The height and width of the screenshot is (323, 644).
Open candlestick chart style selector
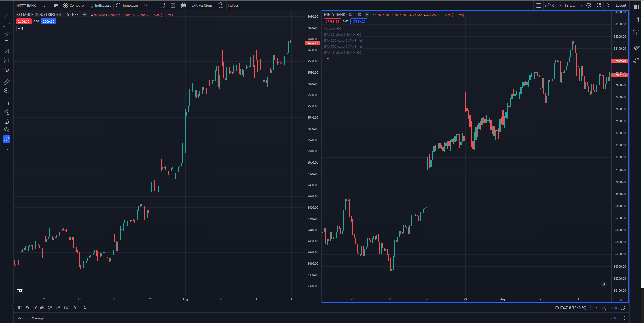tap(56, 5)
